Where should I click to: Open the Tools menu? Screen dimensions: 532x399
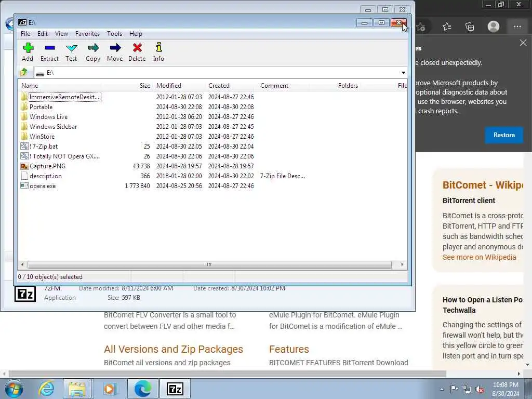(x=114, y=34)
